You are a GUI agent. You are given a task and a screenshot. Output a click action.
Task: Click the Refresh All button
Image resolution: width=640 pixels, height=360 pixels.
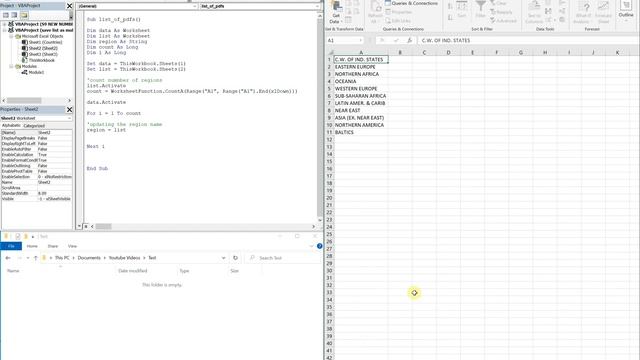(375, 12)
